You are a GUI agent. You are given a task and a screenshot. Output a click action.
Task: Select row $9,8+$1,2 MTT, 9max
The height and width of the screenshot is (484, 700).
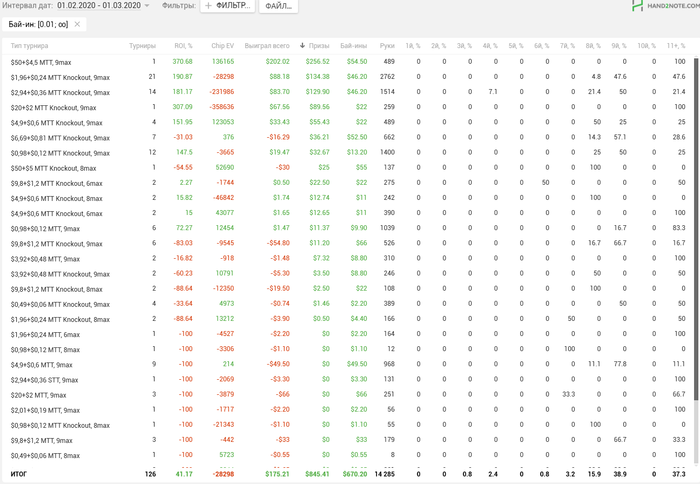[348, 440]
